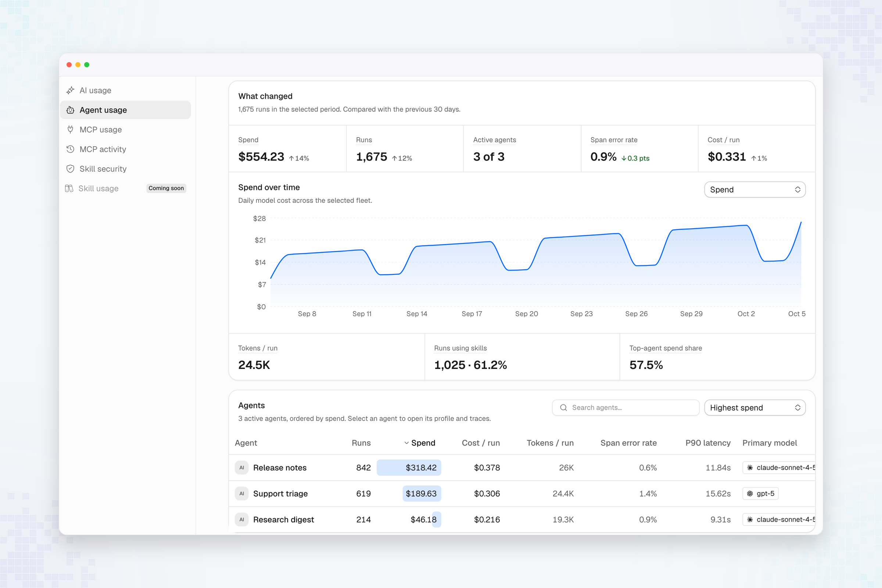Click the 19.3K tokens per run cell
Screen dimensions: 882x588
click(563, 519)
